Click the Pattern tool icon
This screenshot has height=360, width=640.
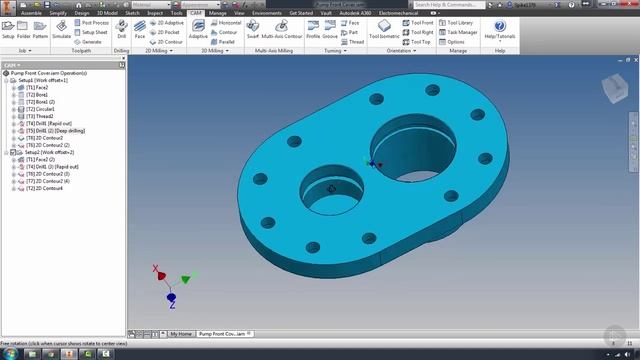(40, 29)
